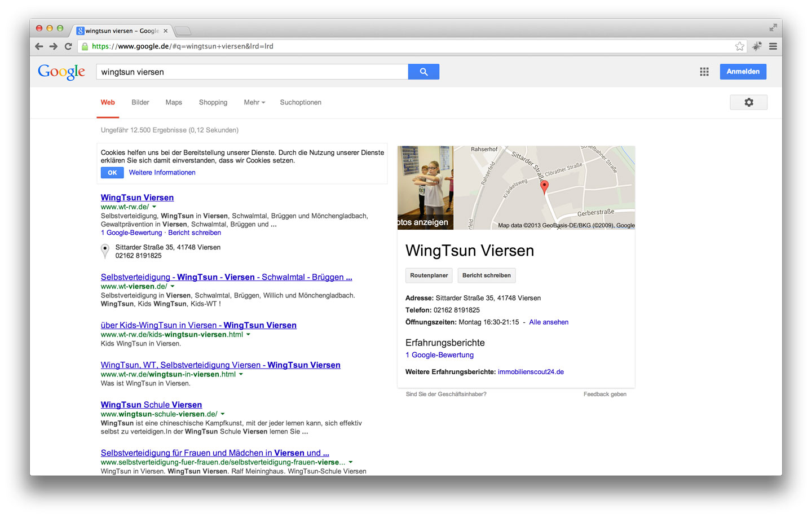The image size is (812, 517).
Task: Click the Ungefähr 12.500 Ergebnisse text
Action: click(170, 130)
